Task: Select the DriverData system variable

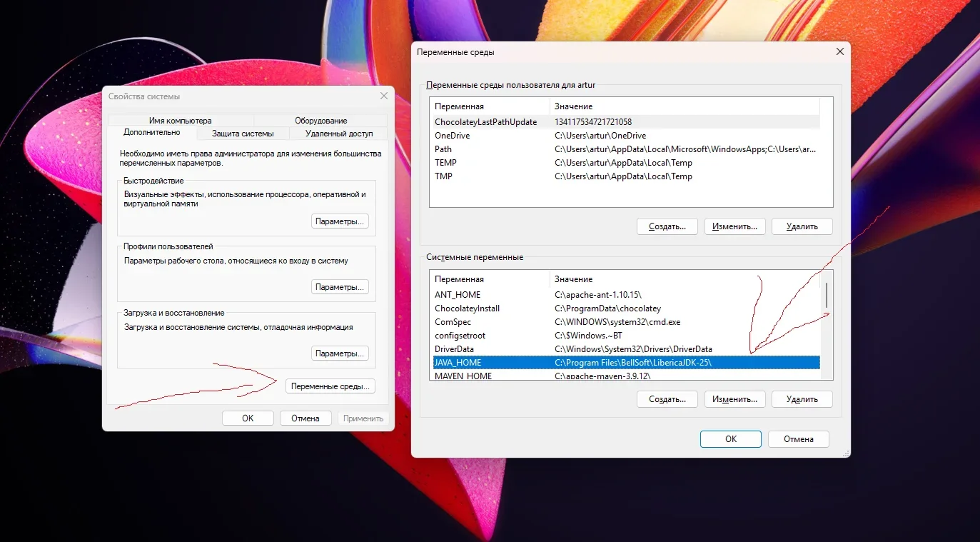Action: click(x=626, y=349)
